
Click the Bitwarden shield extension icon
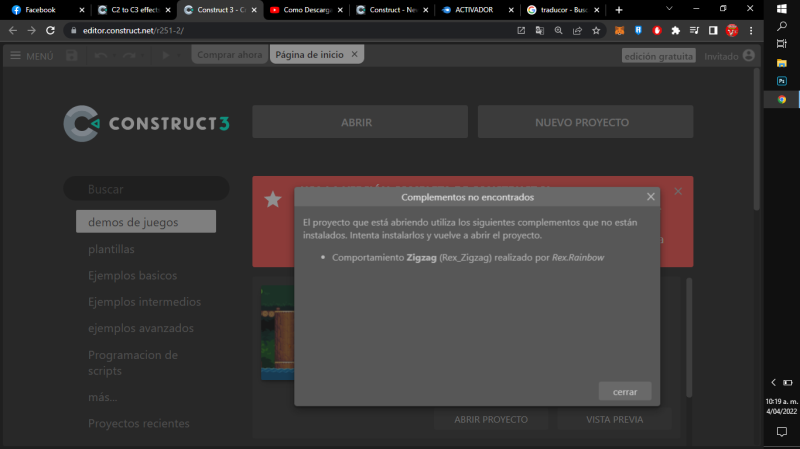point(638,31)
